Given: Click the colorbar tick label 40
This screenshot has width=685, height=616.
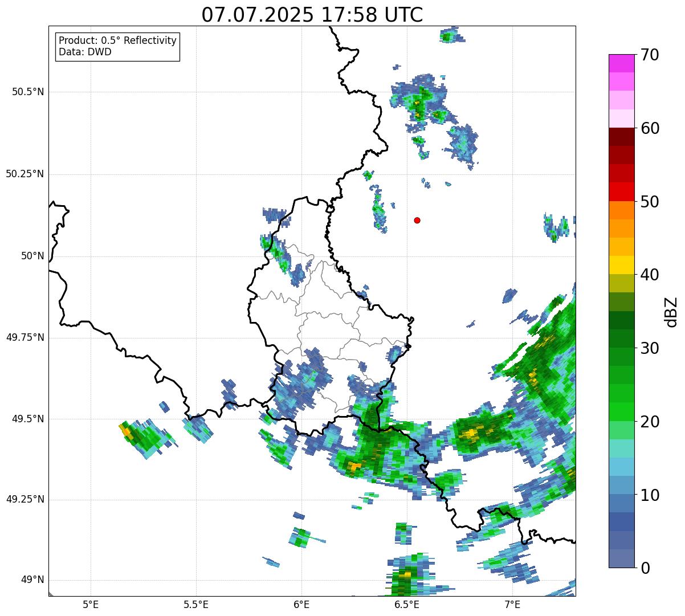Looking at the screenshot, I should click(650, 275).
